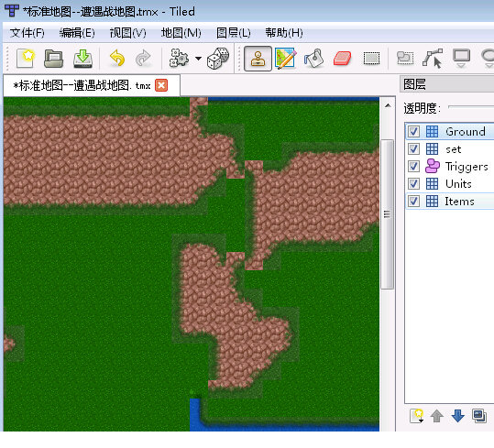The height and width of the screenshot is (448, 494).
Task: Move selected layer down
Action: pyautogui.click(x=457, y=416)
